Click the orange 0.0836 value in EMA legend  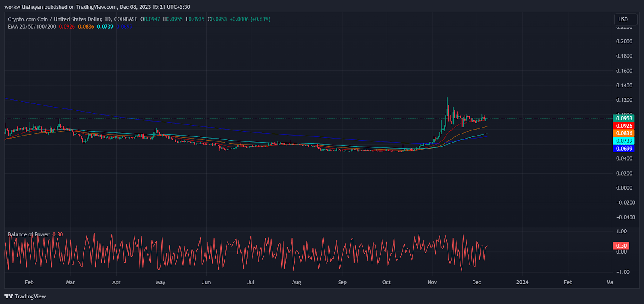[86, 27]
